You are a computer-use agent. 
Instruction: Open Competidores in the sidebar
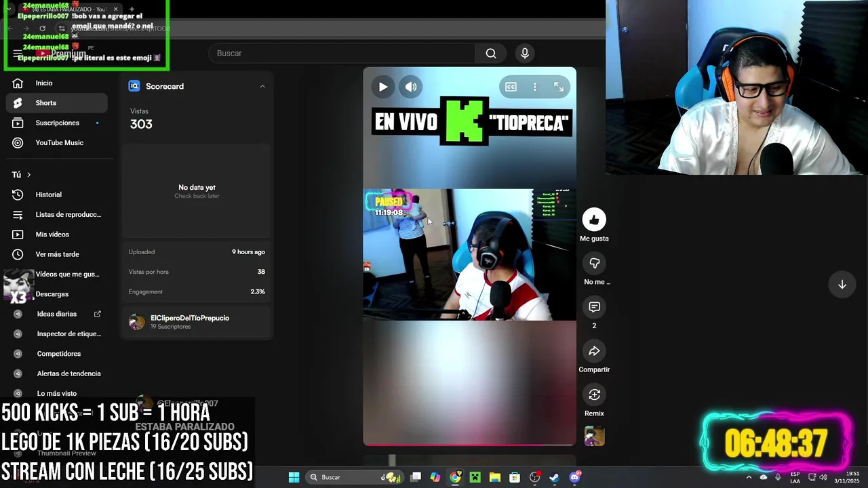click(57, 354)
